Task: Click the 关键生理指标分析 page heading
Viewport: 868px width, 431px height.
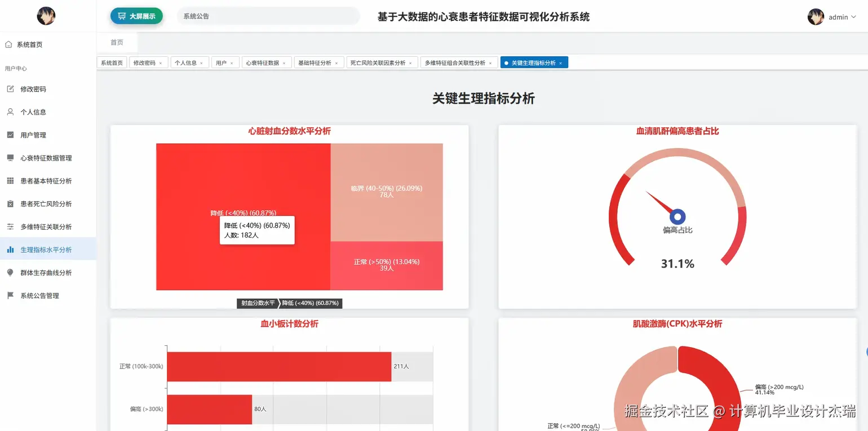Action: pyautogui.click(x=483, y=99)
